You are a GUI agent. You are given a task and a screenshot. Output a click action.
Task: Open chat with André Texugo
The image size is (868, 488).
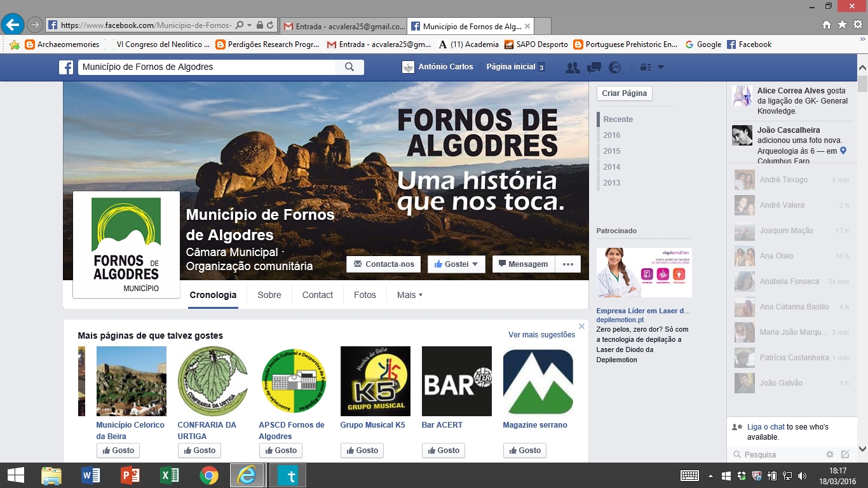[792, 180]
